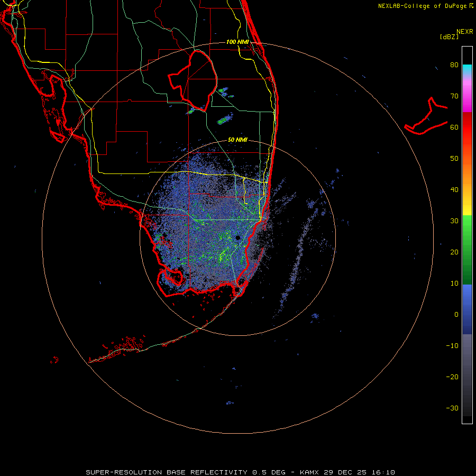Viewport: 476px width, 476px height.
Task: Click the 40 dBZ scale value
Action: [454, 190]
